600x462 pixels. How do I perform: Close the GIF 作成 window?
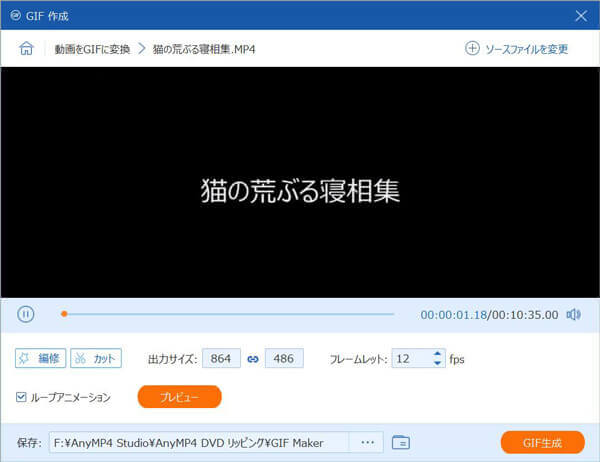(x=581, y=16)
